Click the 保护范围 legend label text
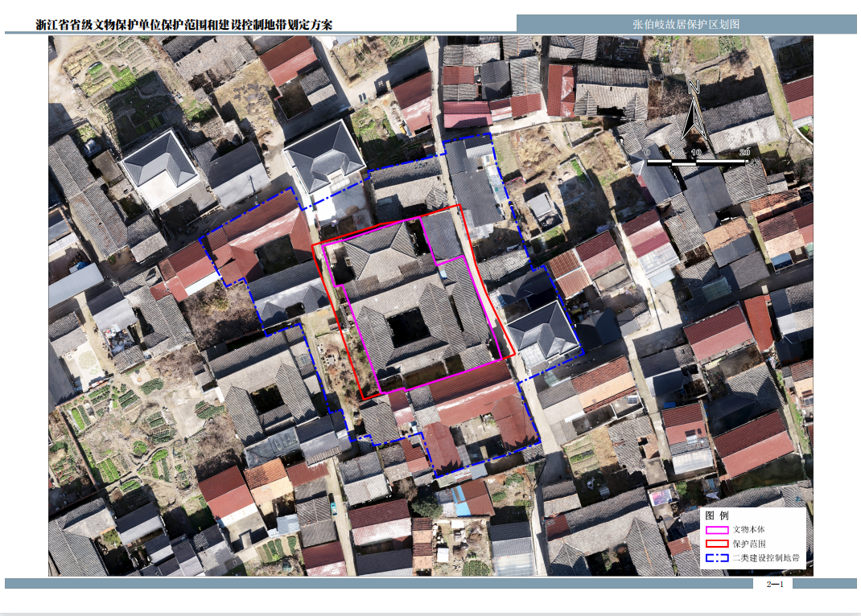This screenshot has width=861, height=616. [749, 544]
